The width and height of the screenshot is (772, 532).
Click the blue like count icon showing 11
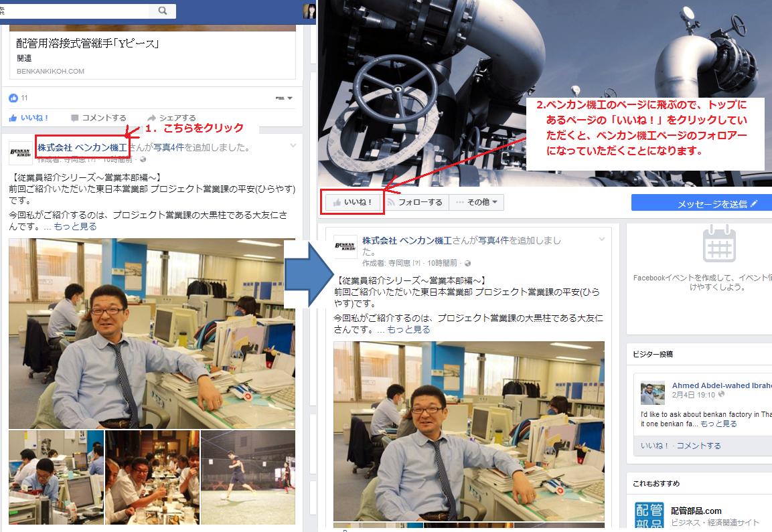13,98
